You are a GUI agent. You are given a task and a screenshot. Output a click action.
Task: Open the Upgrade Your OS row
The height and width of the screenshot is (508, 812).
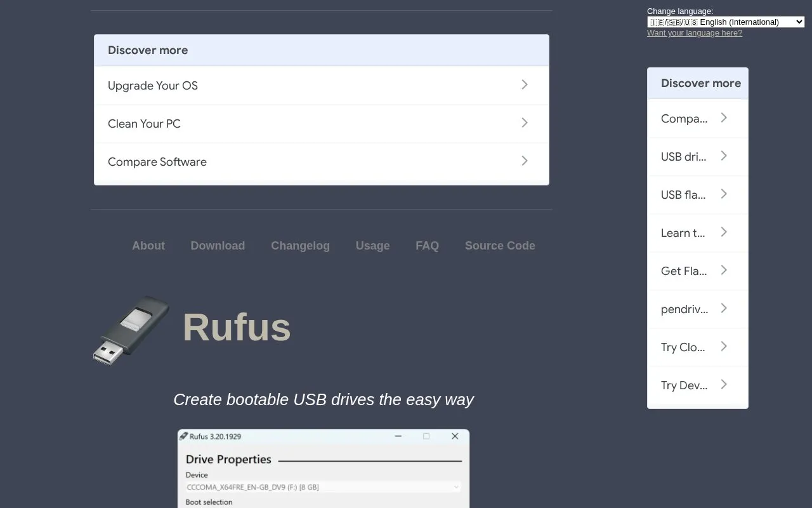(x=322, y=86)
